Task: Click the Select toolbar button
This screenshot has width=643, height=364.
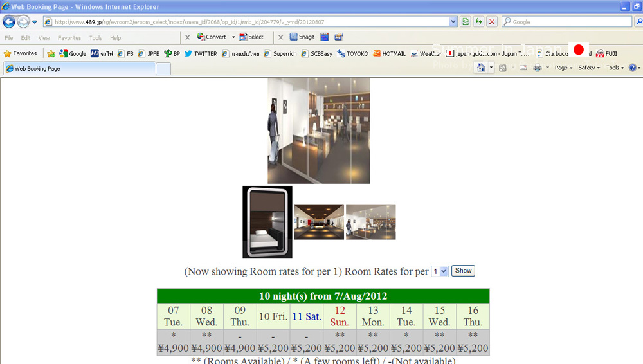Action: coord(251,37)
